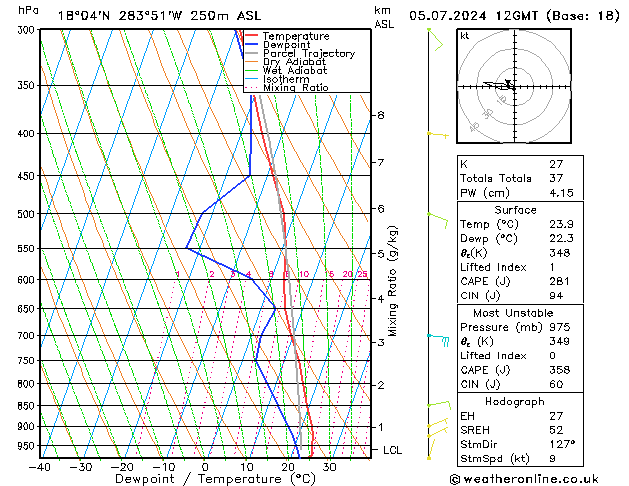
Task: Click the 'Surface' section heading
Action: point(515,210)
